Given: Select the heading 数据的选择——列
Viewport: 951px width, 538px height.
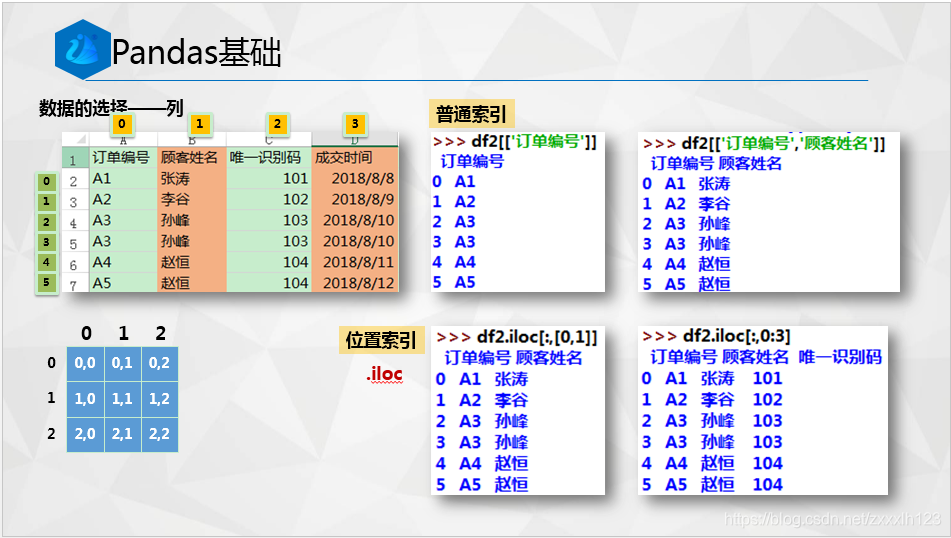Looking at the screenshot, I should pyautogui.click(x=111, y=108).
